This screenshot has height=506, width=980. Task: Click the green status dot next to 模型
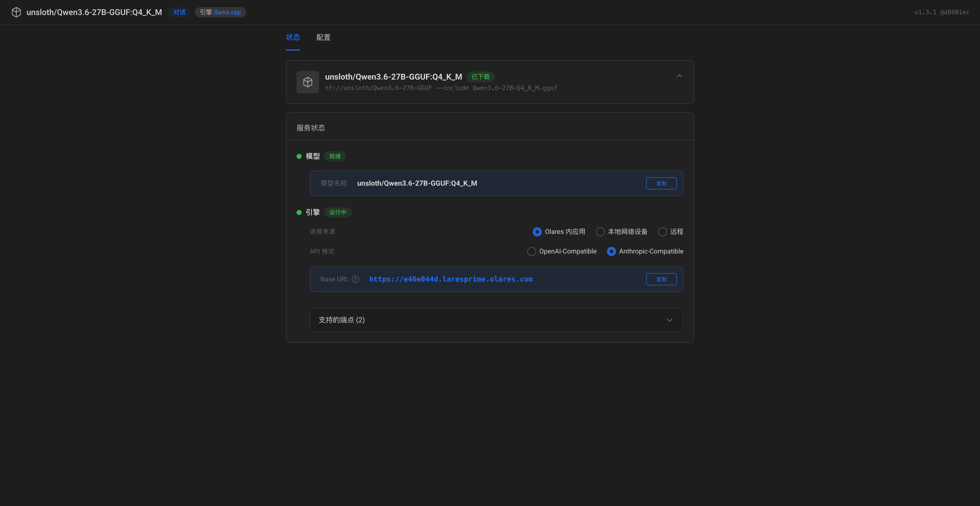(x=299, y=156)
